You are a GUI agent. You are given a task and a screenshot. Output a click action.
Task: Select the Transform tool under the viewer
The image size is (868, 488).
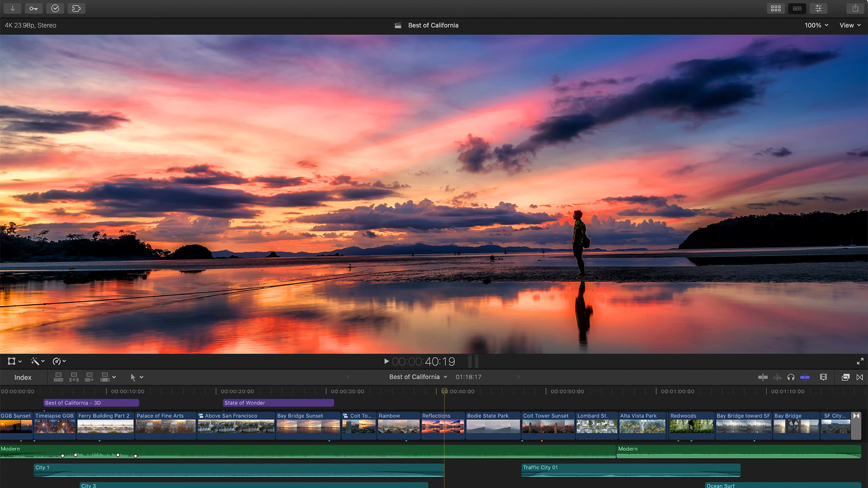pos(12,361)
